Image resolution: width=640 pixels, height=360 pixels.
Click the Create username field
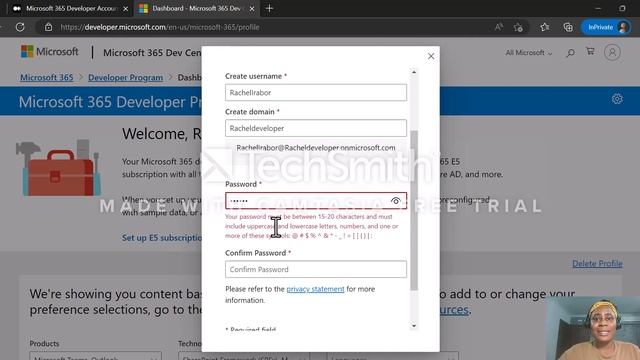click(x=316, y=93)
